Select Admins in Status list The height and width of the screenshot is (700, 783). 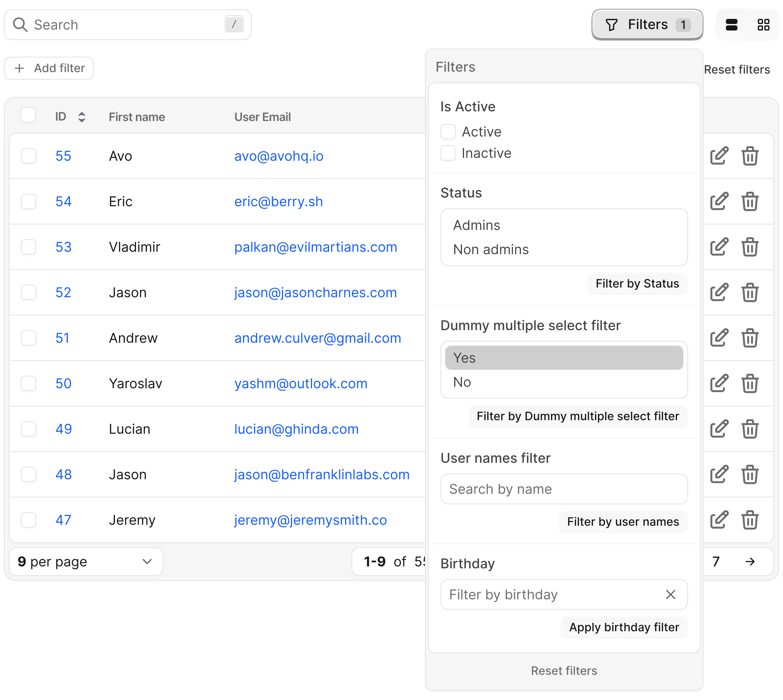click(564, 225)
